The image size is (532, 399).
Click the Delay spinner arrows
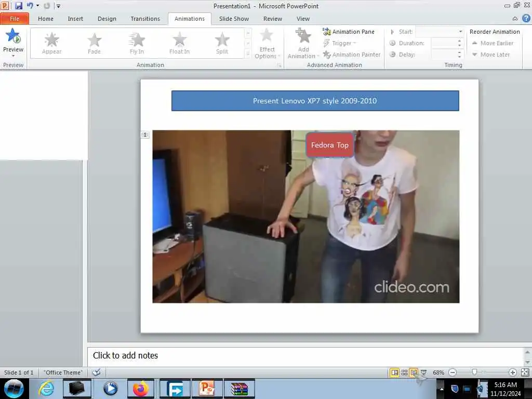click(460, 54)
